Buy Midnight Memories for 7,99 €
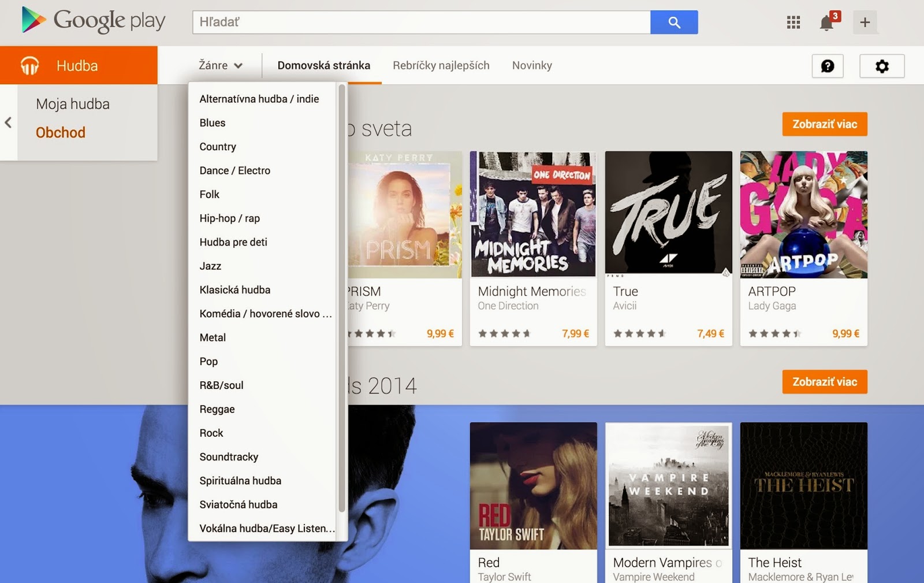 (x=575, y=333)
